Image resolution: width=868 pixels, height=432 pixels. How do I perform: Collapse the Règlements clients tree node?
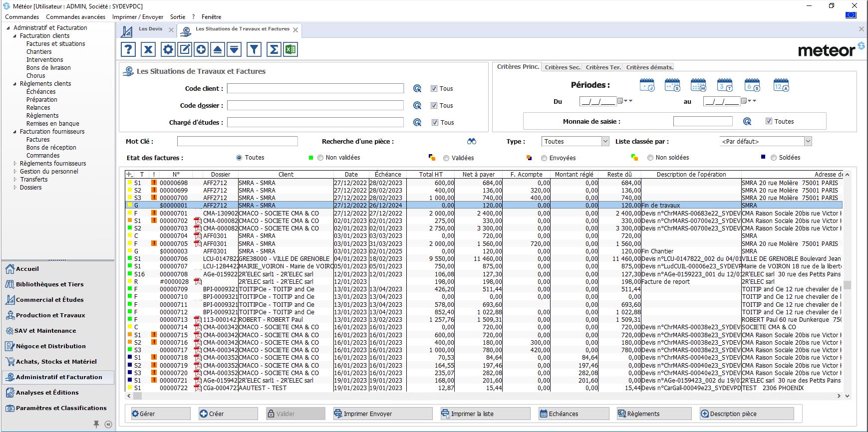(14, 84)
